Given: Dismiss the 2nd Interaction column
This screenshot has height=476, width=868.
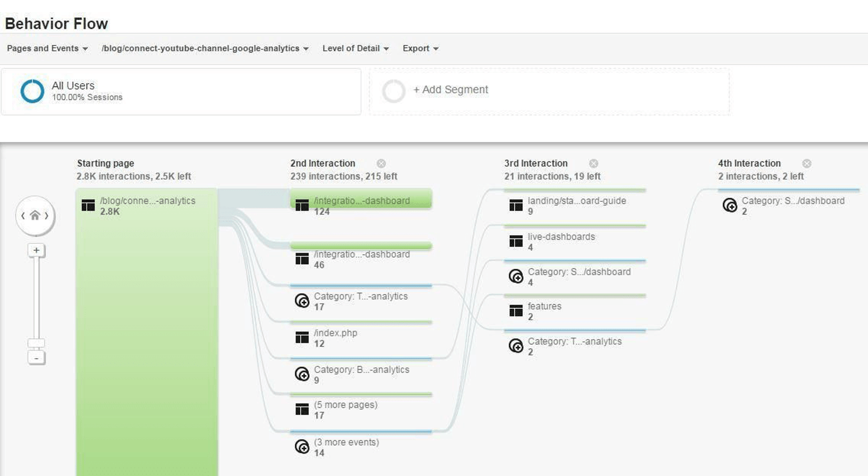Looking at the screenshot, I should click(x=382, y=163).
